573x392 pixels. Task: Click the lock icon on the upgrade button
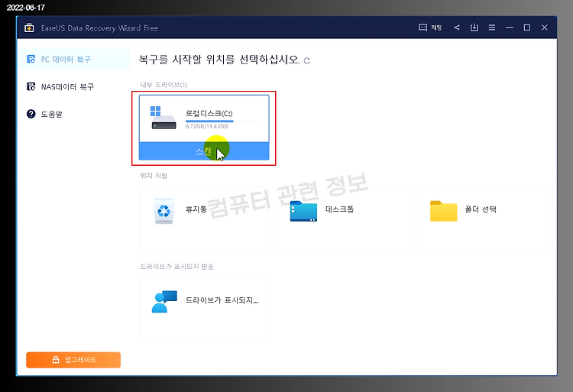pos(56,360)
